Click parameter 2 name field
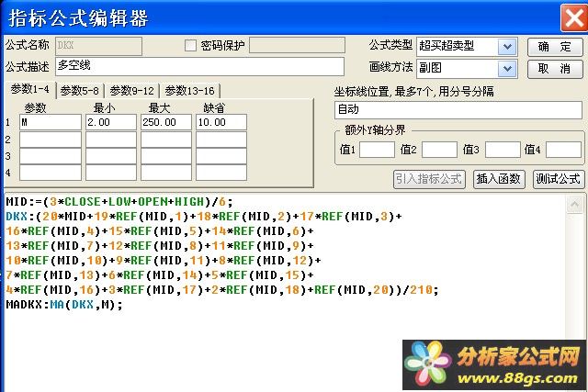Image resolution: width=588 pixels, height=392 pixels. (51, 140)
